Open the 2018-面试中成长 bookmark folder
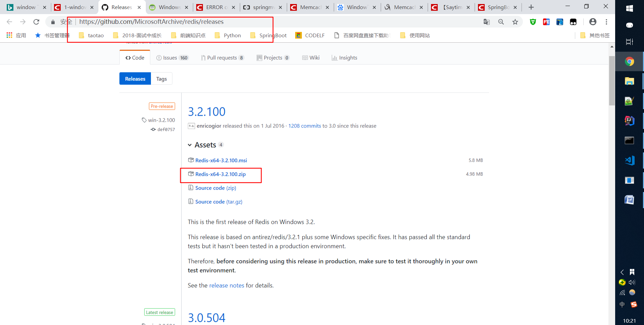Image resolution: width=644 pixels, height=325 pixels. point(137,35)
